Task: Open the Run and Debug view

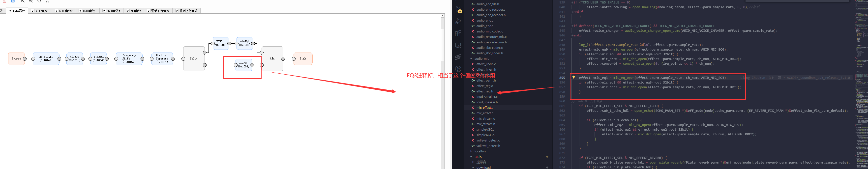Action: coord(458,22)
